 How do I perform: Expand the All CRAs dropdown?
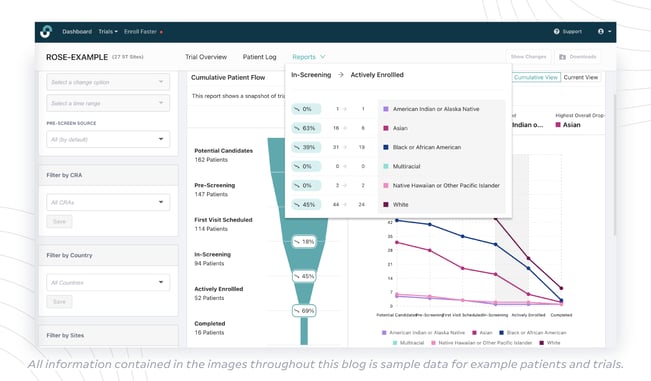coord(108,203)
